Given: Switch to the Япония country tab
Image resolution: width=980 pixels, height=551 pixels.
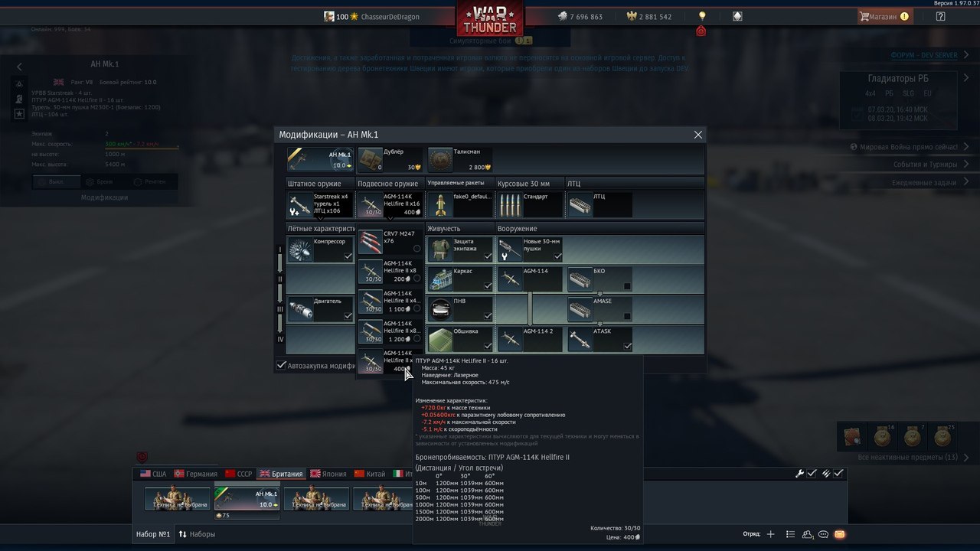Looking at the screenshot, I should click(x=328, y=474).
